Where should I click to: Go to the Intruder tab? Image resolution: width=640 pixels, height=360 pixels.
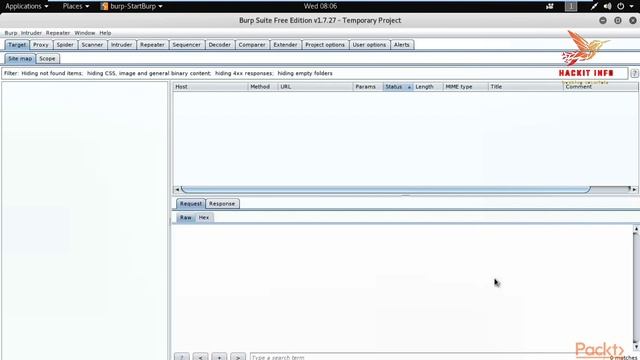pyautogui.click(x=122, y=44)
